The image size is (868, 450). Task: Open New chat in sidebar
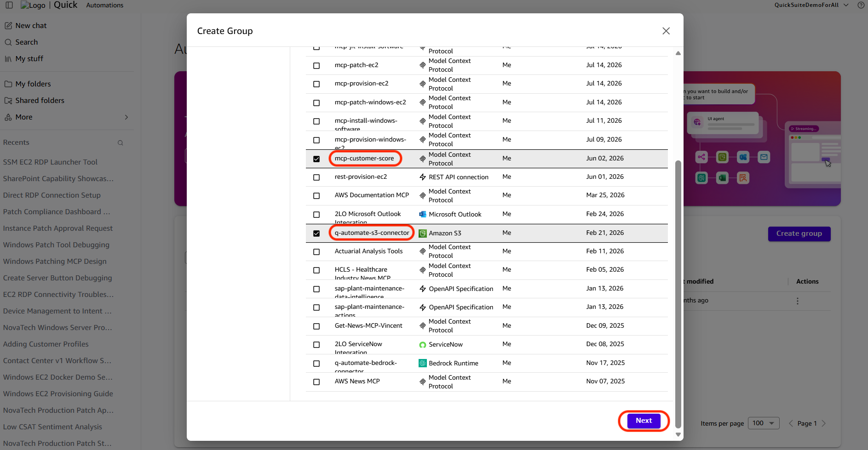(31, 26)
